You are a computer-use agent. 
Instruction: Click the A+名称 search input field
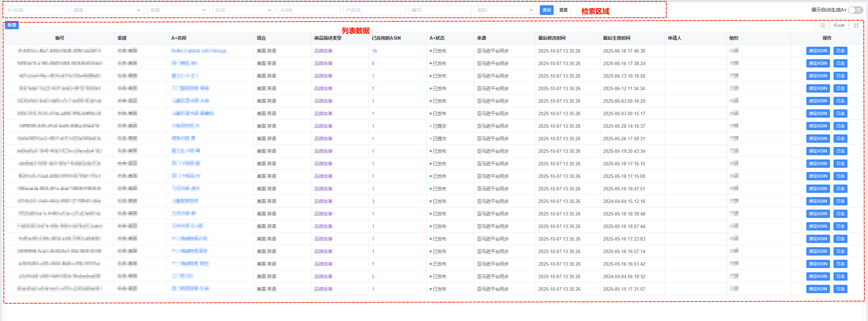pyautogui.click(x=36, y=10)
